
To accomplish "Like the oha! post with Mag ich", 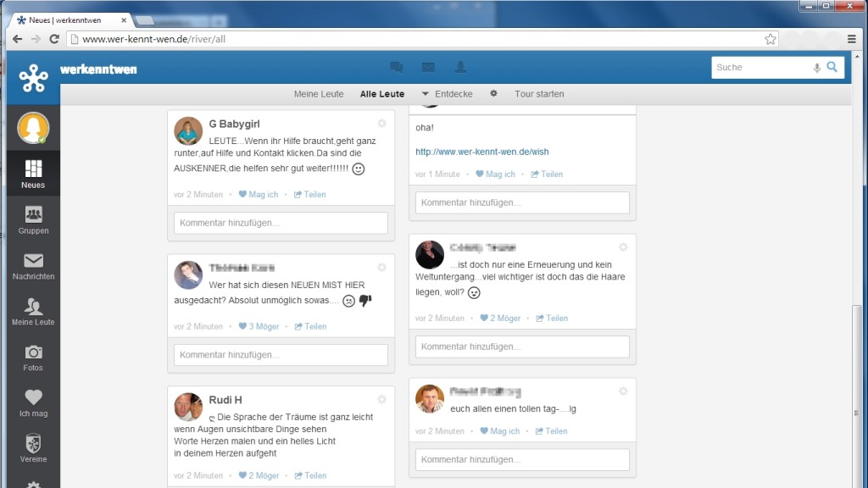I will (x=495, y=174).
